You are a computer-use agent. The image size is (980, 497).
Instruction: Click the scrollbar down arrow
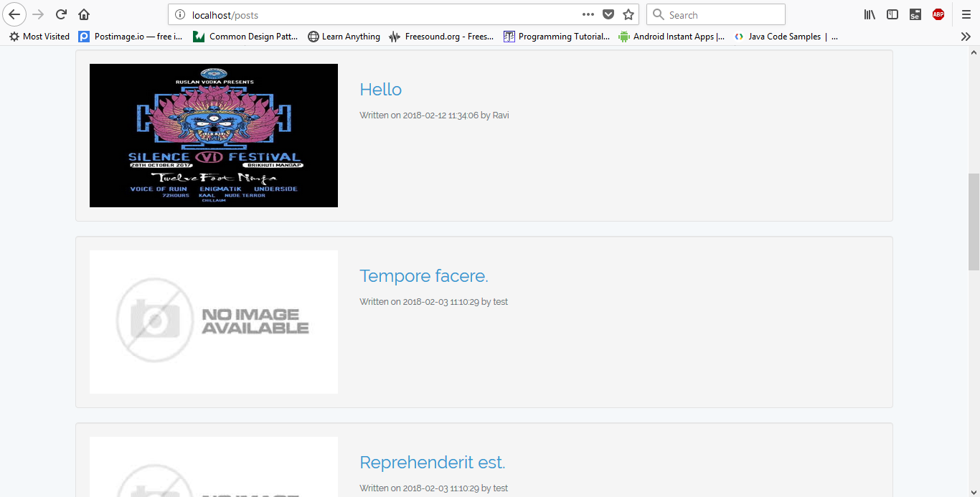(974, 491)
